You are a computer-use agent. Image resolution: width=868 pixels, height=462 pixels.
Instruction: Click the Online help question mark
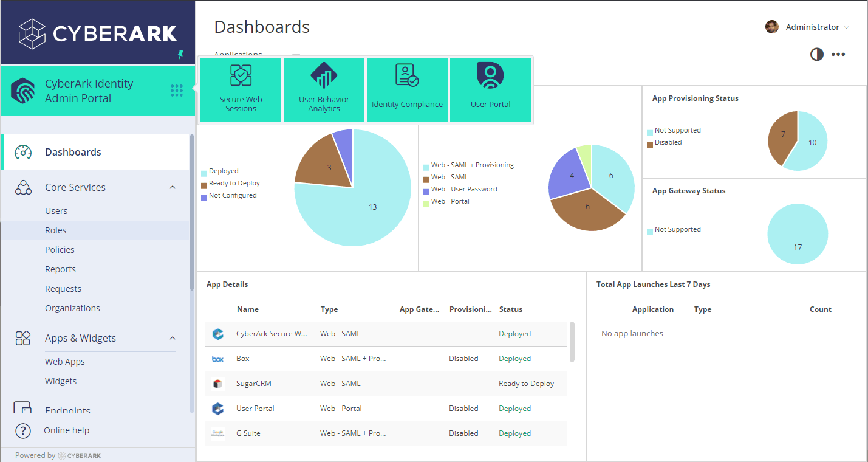click(x=22, y=430)
